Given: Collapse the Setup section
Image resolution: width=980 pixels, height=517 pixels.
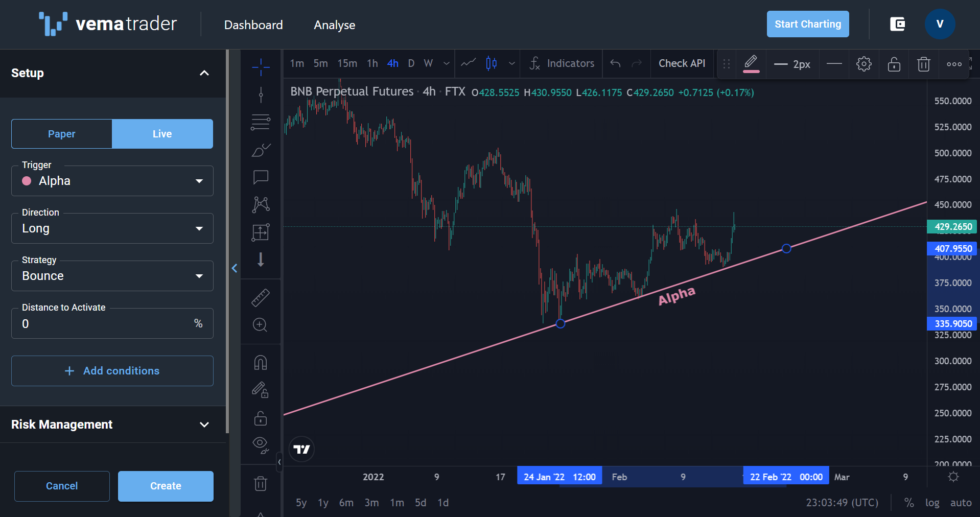Looking at the screenshot, I should coord(204,73).
